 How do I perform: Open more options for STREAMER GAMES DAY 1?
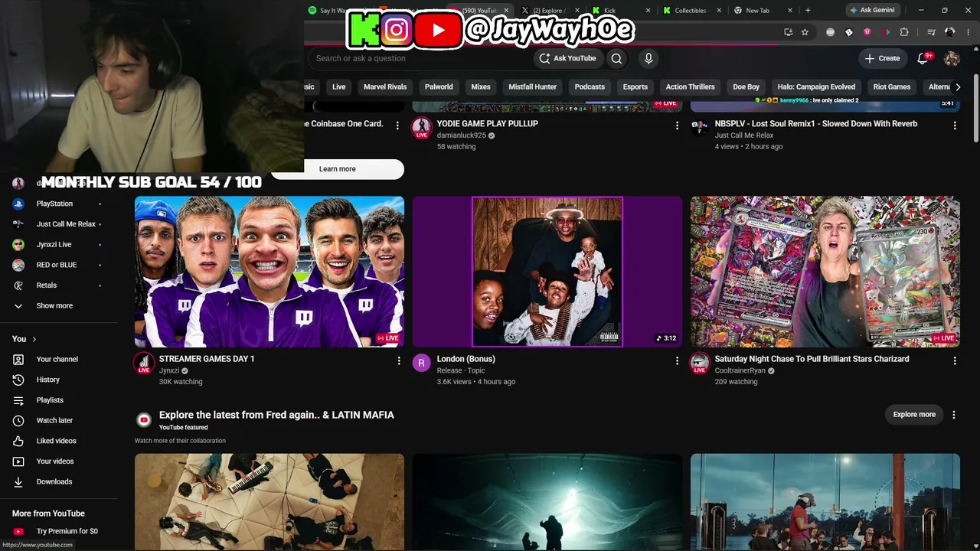coord(399,360)
